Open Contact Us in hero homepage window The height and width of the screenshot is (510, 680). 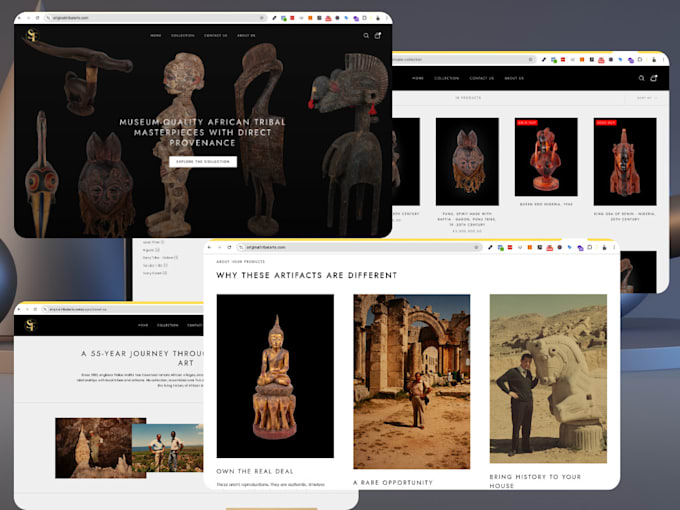(216, 36)
